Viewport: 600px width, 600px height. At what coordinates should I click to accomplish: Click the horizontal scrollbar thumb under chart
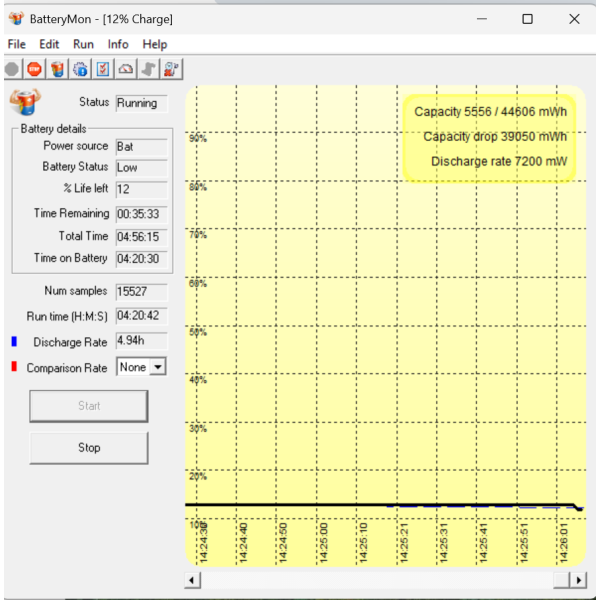pos(561,580)
